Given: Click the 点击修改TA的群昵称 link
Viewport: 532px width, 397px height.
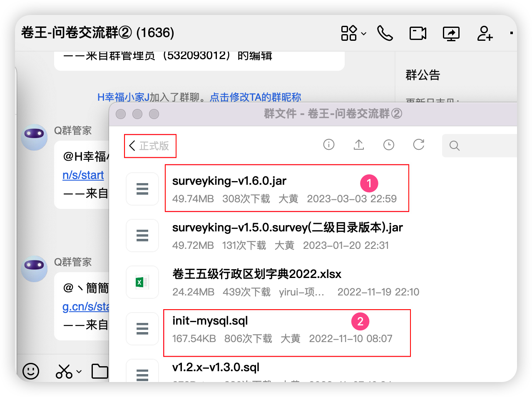Looking at the screenshot, I should [256, 97].
